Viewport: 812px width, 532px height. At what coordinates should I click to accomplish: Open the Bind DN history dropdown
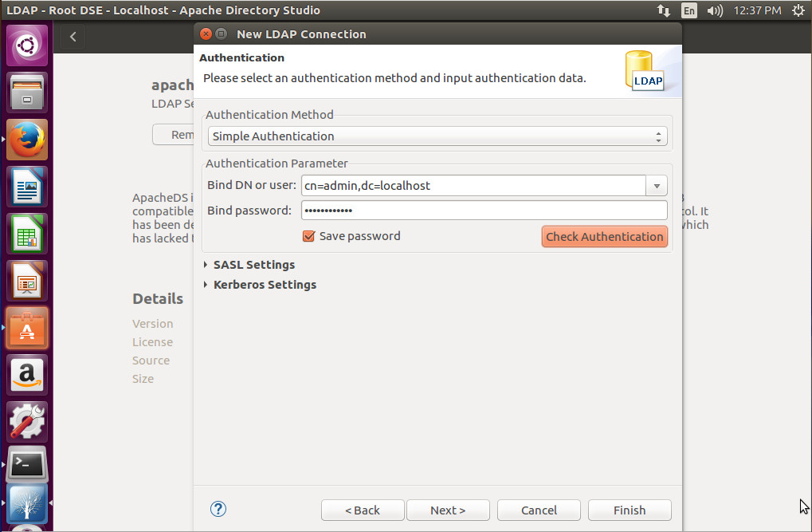(656, 185)
